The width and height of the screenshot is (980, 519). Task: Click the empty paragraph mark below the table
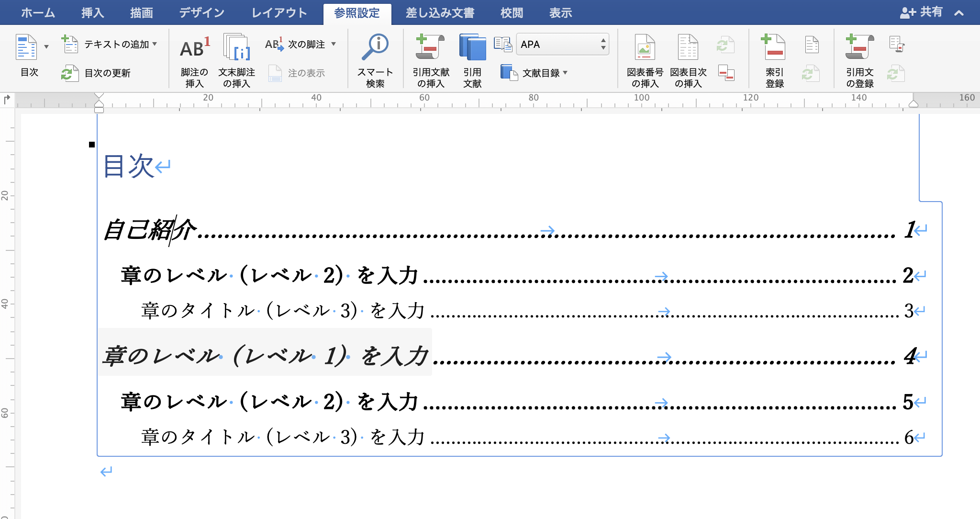pos(106,472)
